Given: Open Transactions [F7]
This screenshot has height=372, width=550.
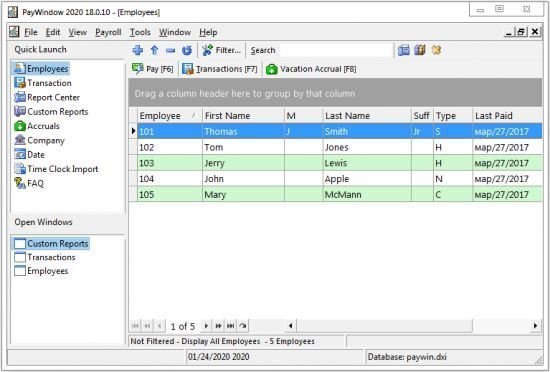Looking at the screenshot, I should click(x=220, y=69).
